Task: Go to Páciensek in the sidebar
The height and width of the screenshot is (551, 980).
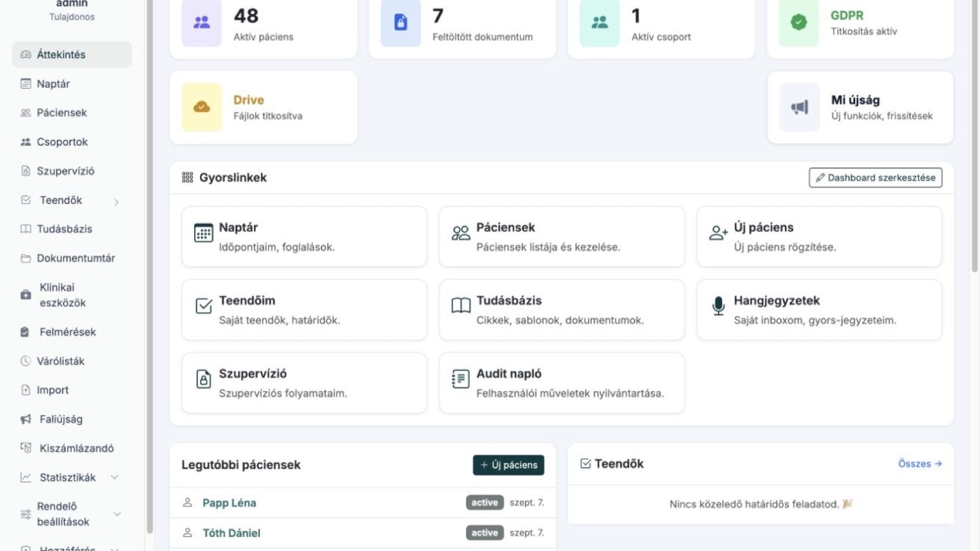Action: (x=72, y=113)
